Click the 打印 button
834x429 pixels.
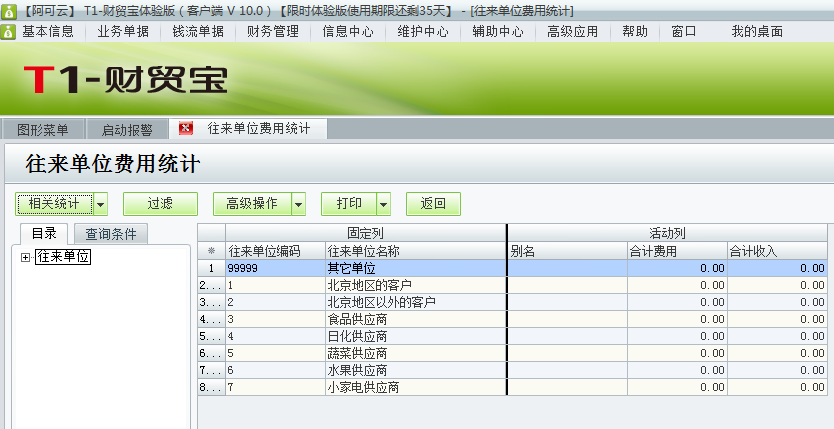click(x=349, y=204)
